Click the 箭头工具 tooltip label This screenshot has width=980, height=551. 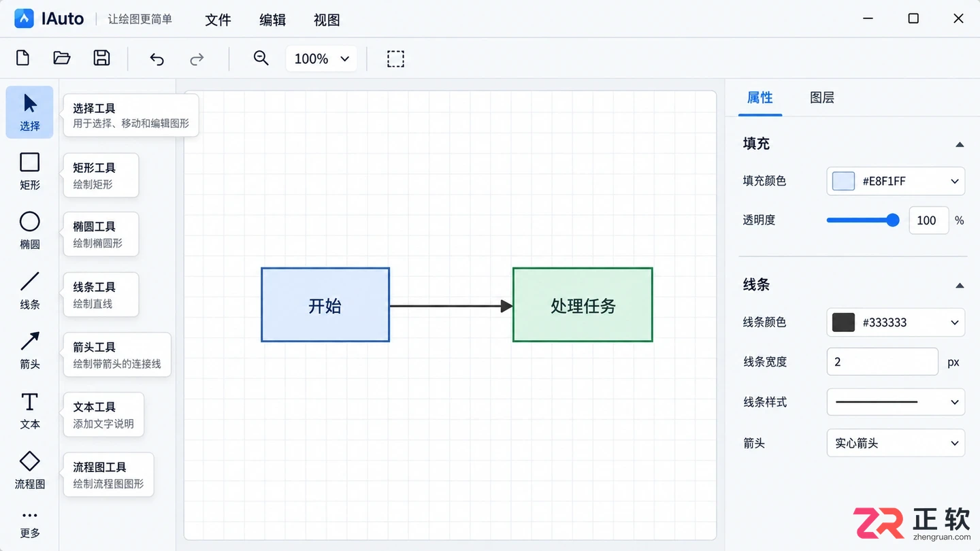coord(95,347)
